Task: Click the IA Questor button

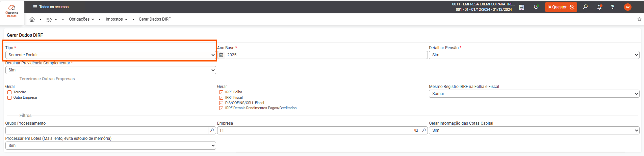Action: (561, 7)
